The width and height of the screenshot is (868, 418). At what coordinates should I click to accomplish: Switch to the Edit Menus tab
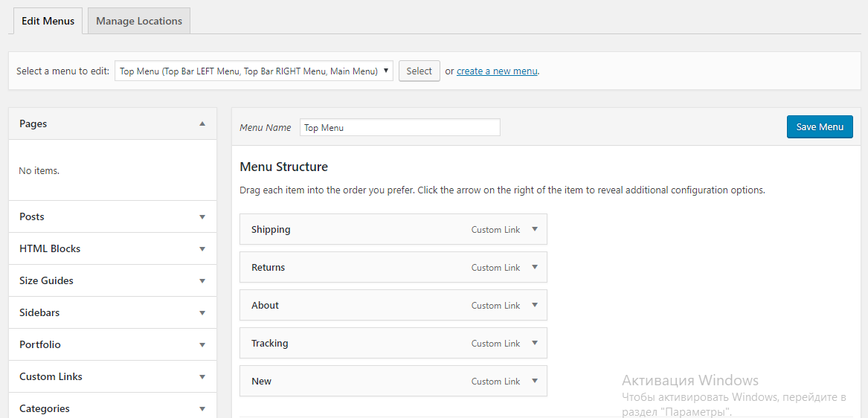click(48, 21)
